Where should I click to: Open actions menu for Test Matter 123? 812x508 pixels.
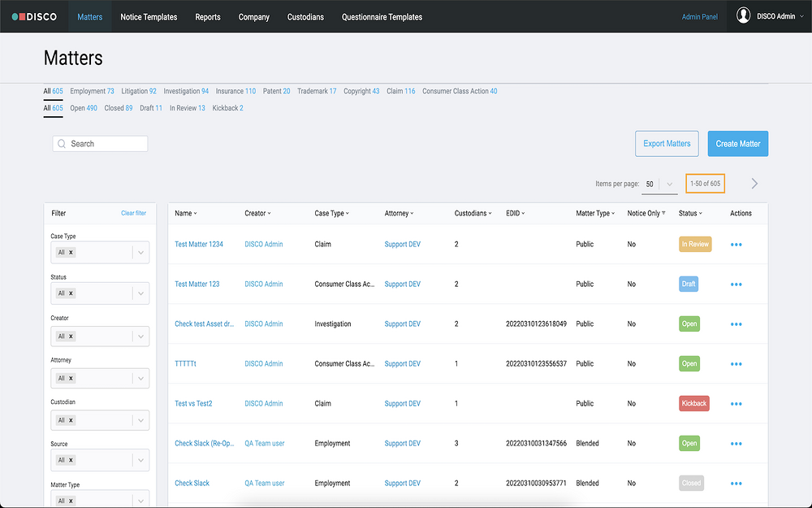pyautogui.click(x=736, y=284)
